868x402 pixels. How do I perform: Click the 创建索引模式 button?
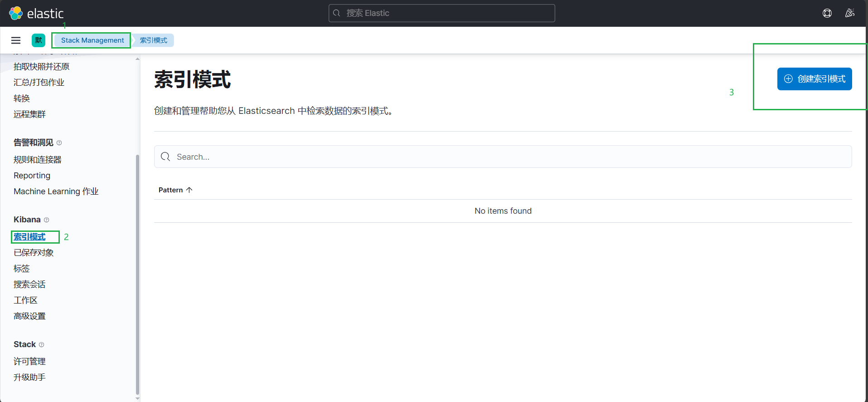815,79
